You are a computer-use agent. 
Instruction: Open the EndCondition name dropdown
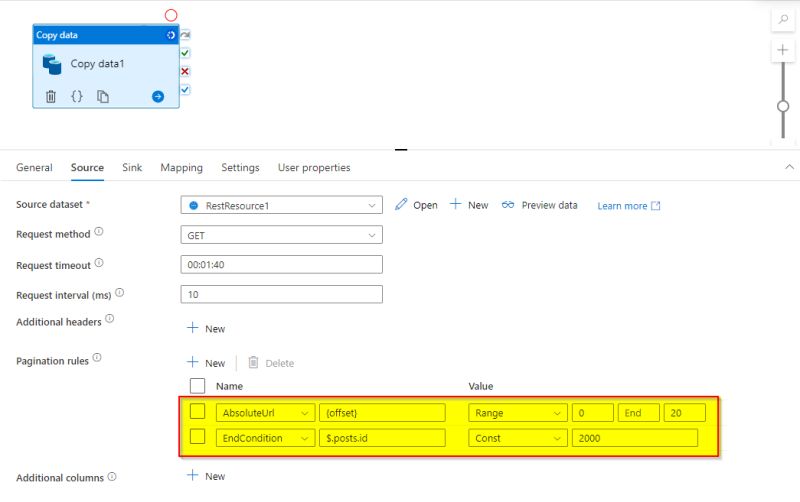265,438
